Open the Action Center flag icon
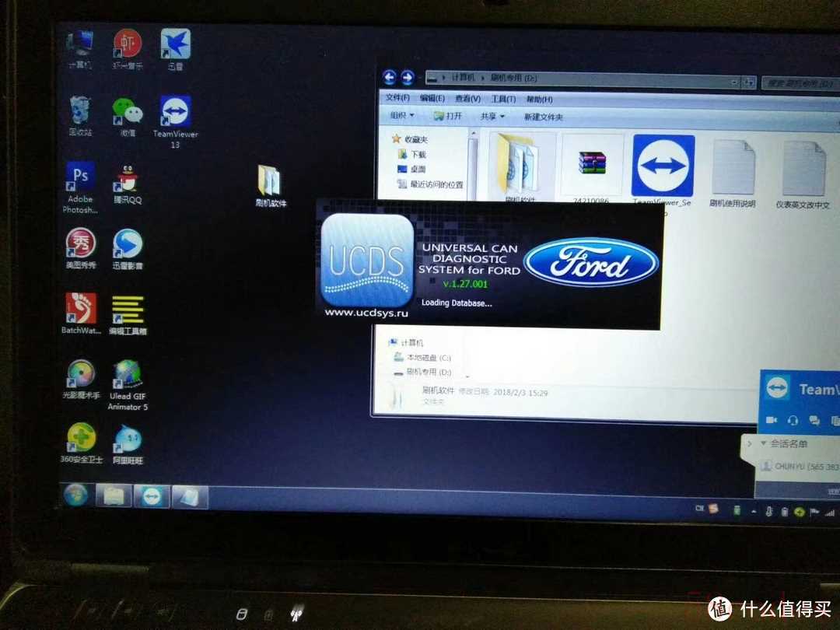This screenshot has height=630, width=840. (815, 513)
